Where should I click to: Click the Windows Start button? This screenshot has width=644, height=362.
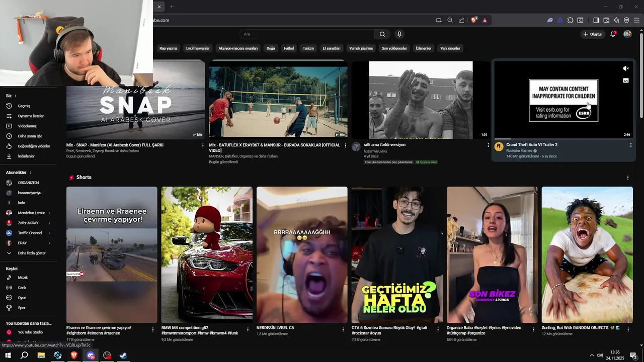point(8,355)
